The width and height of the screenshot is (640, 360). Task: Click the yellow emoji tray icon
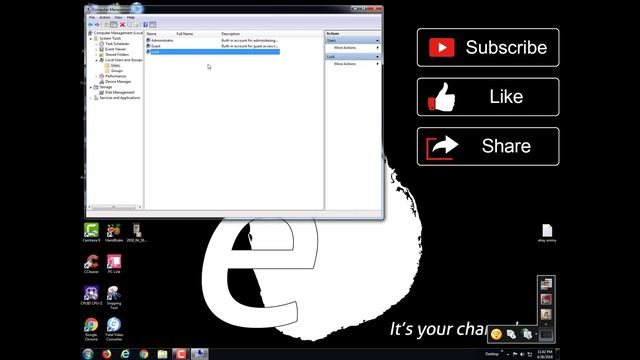[496, 334]
